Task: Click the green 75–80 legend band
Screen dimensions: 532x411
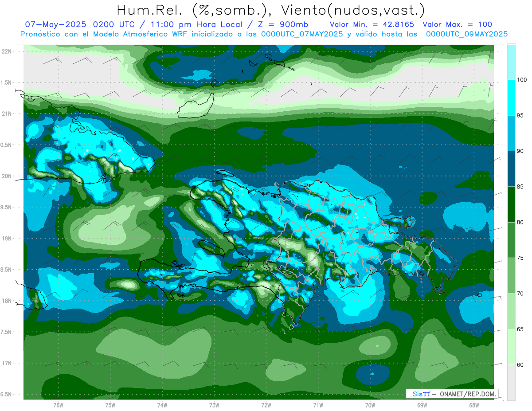Action: (x=511, y=240)
